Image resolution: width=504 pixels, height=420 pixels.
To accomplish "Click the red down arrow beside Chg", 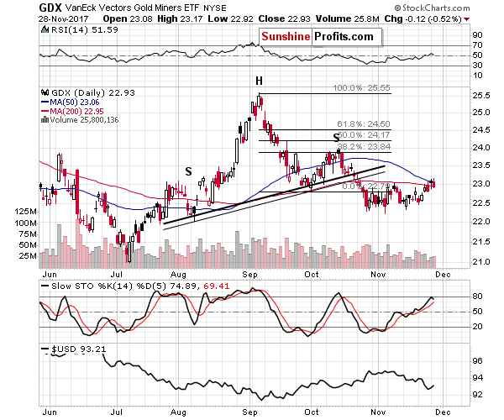I will pos(466,19).
